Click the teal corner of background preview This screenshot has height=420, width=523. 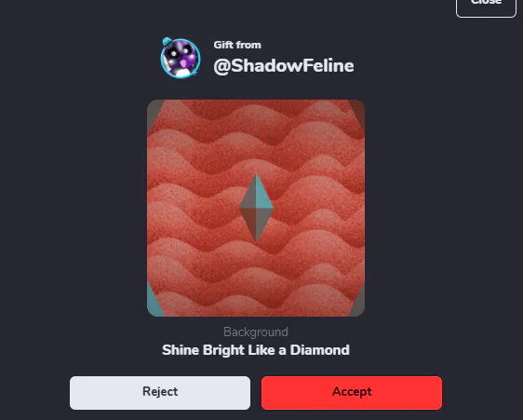pos(154,300)
